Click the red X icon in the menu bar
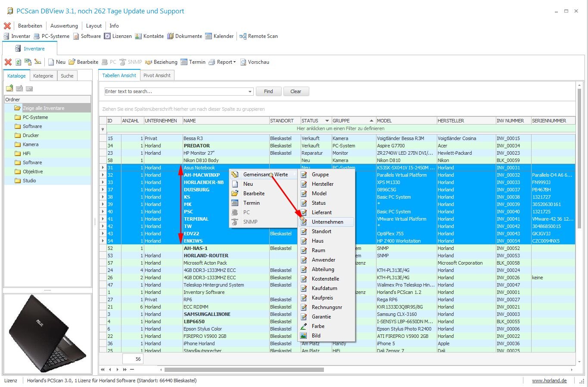Screen dimensions: 588x387 pos(7,26)
